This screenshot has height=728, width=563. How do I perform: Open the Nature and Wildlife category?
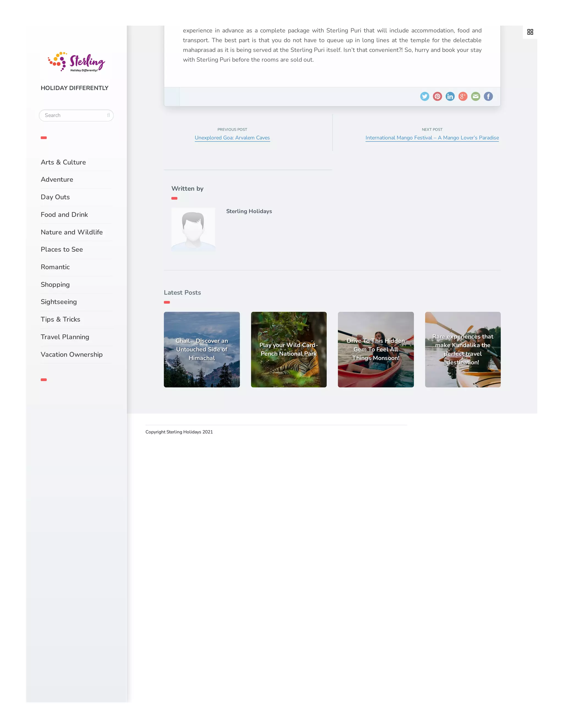coord(72,232)
